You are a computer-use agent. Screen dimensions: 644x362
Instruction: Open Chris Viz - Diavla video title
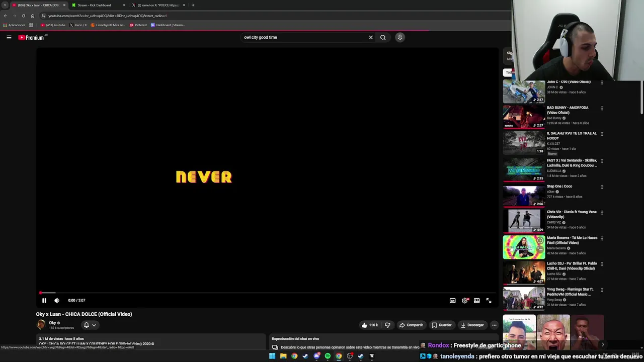pos(572,214)
